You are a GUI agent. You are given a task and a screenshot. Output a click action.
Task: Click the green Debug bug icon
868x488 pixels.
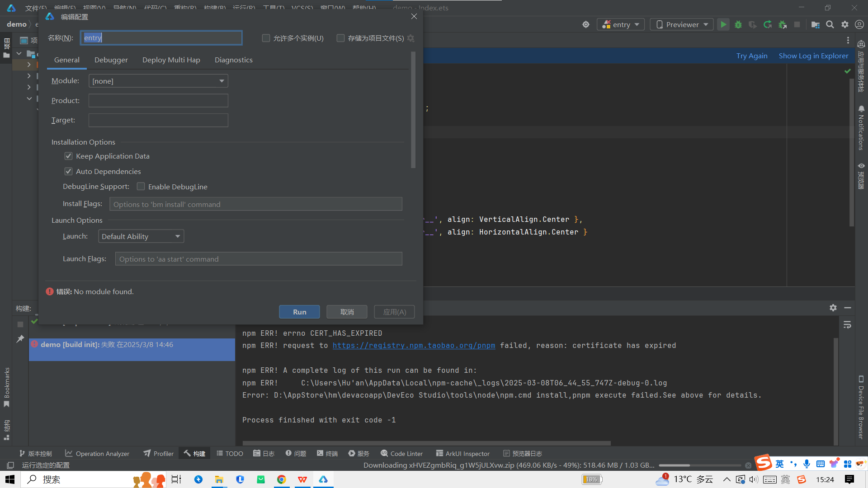pos(738,24)
